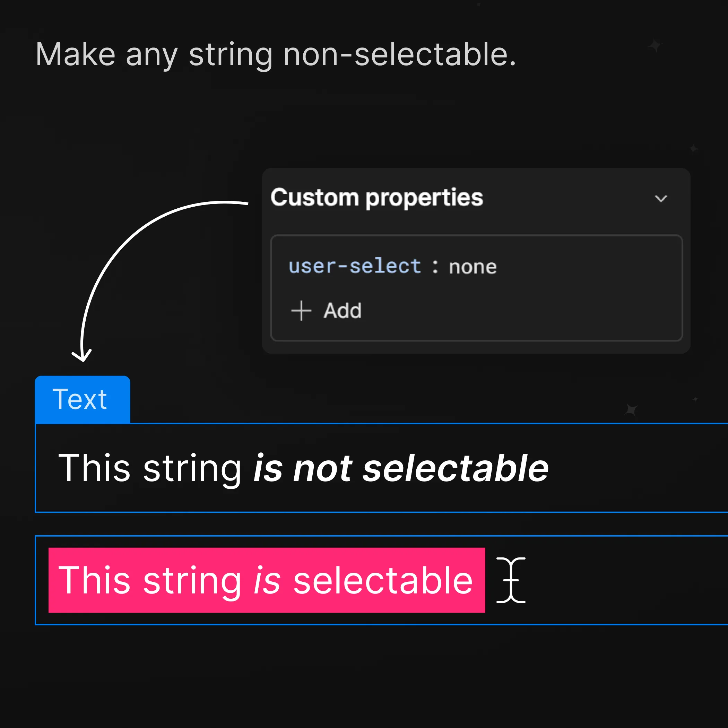Click italic 'is' in the pink highlighted string
Image resolution: width=728 pixels, height=728 pixels.
(x=267, y=580)
